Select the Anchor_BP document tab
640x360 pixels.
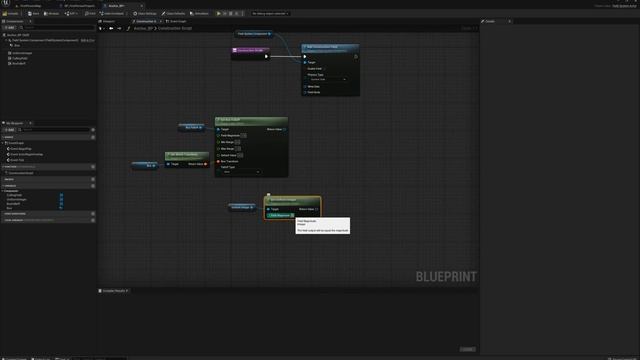click(116, 6)
